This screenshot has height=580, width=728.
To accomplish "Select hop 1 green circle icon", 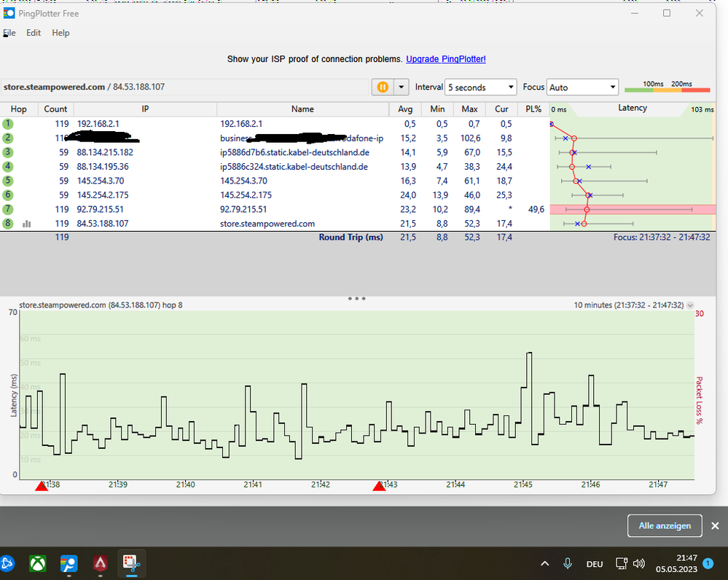I will tap(7, 124).
